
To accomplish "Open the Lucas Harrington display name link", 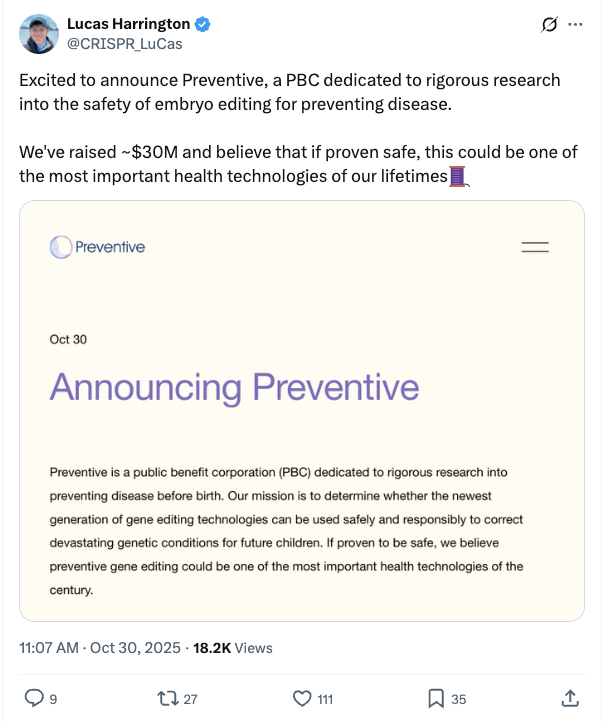I will pyautogui.click(x=127, y=24).
